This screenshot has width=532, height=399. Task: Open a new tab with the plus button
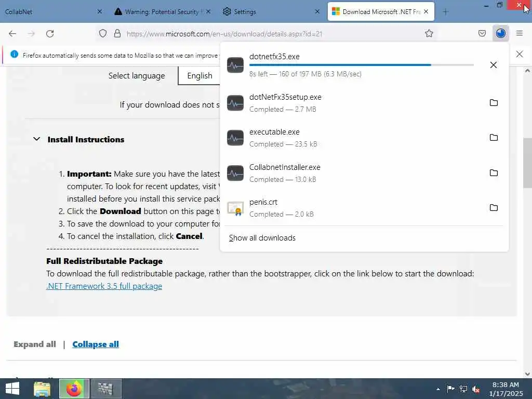[446, 12]
